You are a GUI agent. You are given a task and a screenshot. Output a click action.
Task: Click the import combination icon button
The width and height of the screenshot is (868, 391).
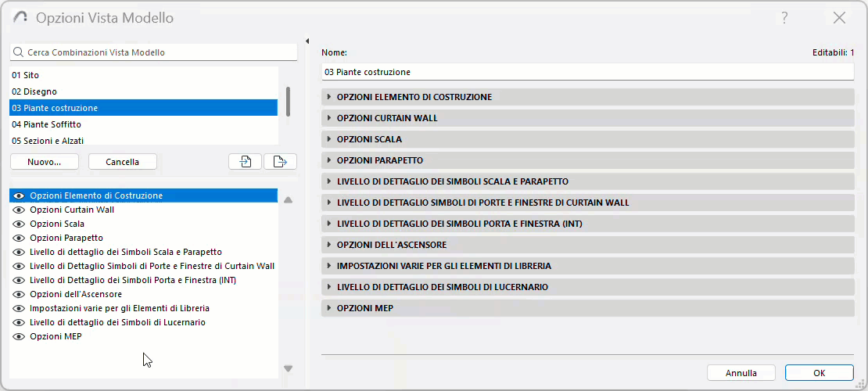click(x=245, y=162)
